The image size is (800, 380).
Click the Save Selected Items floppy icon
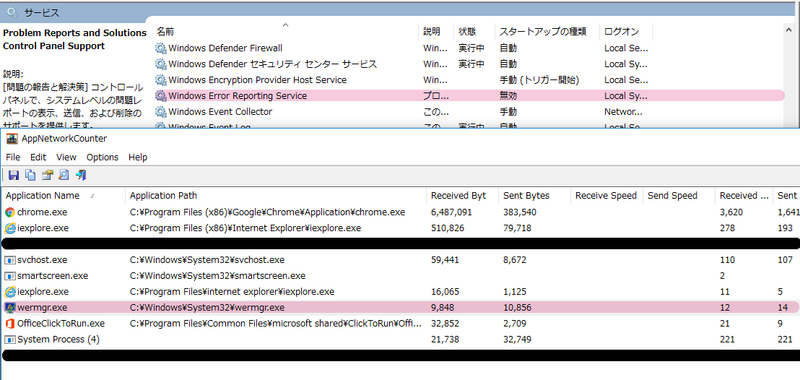14,175
